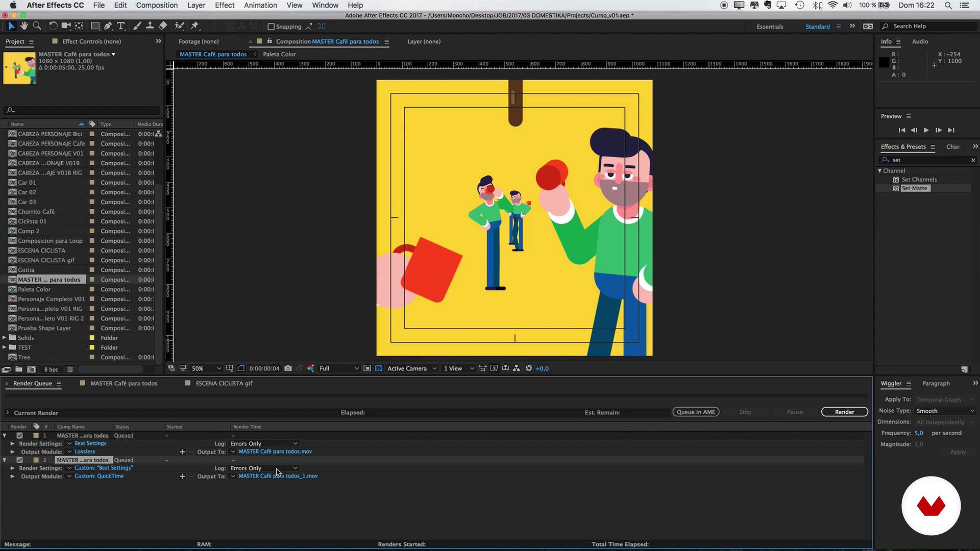This screenshot has width=980, height=551.
Task: Click the Effect menu in menu bar
Action: [224, 6]
